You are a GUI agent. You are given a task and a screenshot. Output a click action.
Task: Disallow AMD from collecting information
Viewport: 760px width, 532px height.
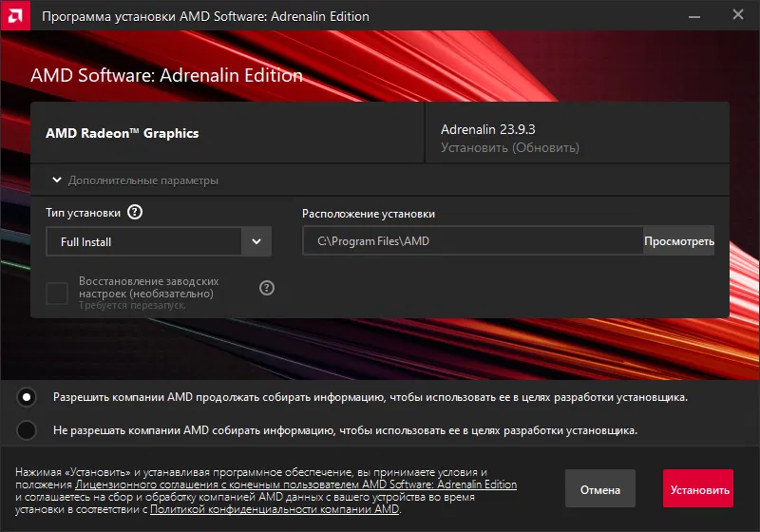point(27,430)
